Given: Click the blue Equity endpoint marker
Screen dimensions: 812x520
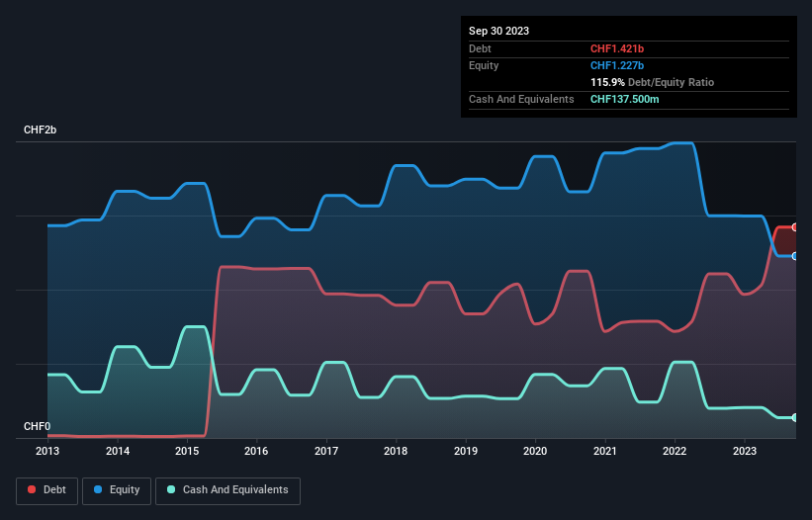Looking at the screenshot, I should [x=795, y=256].
